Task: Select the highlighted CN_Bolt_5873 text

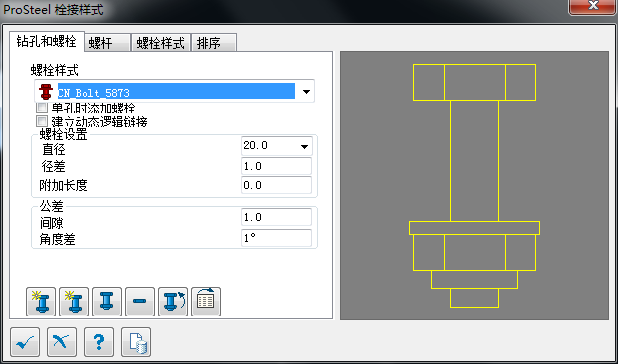Action: (x=176, y=92)
